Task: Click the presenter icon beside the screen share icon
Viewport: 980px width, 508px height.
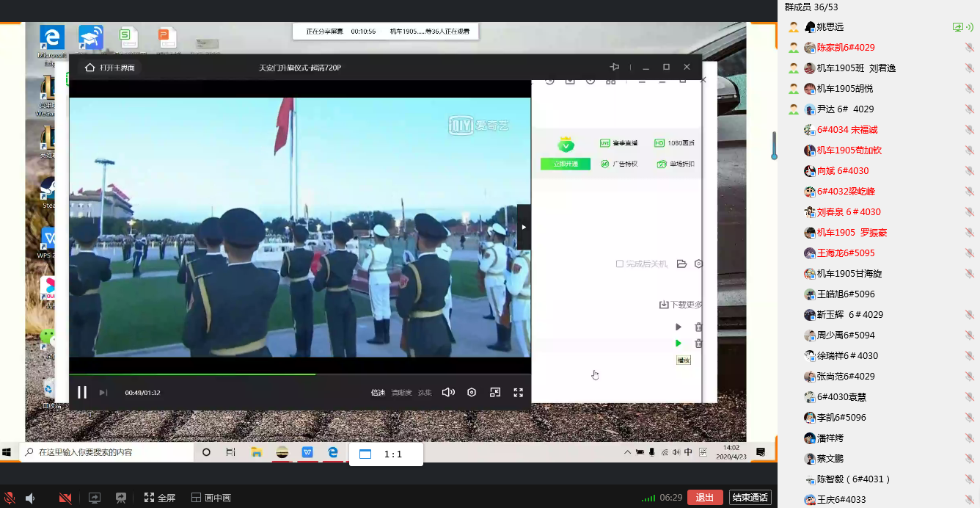Action: point(121,498)
